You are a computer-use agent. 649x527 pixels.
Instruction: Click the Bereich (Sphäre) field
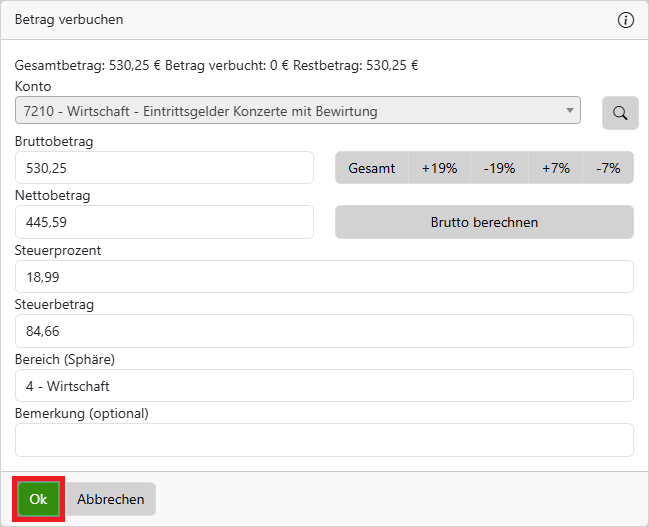pos(324,385)
